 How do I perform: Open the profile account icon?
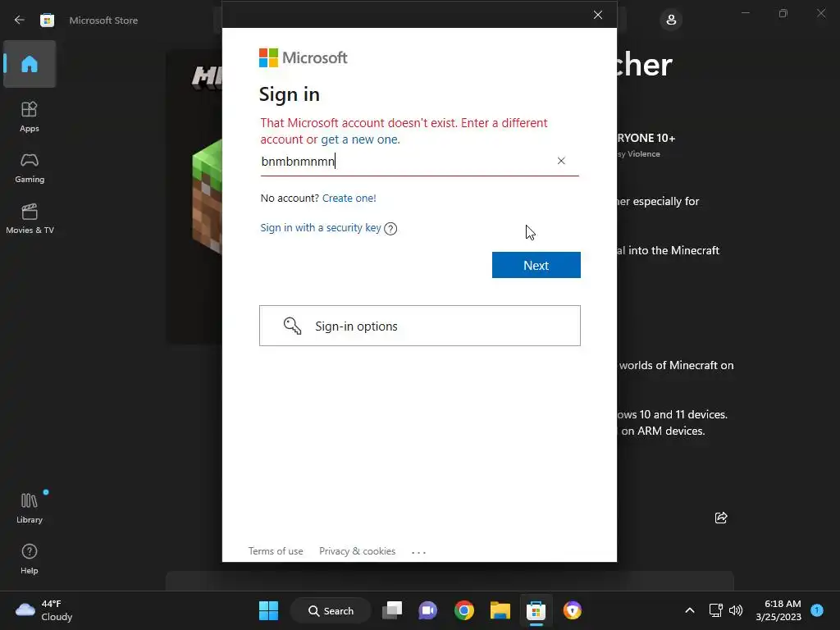tap(671, 20)
